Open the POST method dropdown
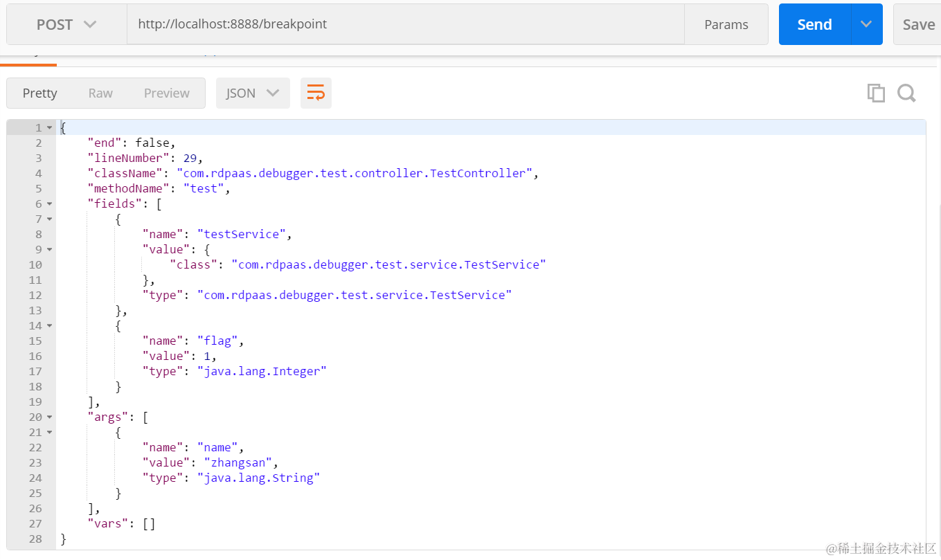The height and width of the screenshot is (560, 941). pos(66,24)
